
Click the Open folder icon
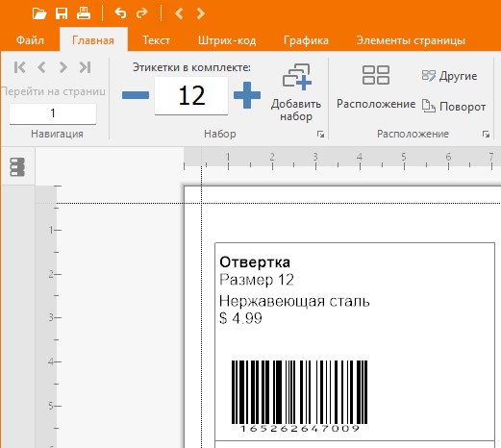39,13
